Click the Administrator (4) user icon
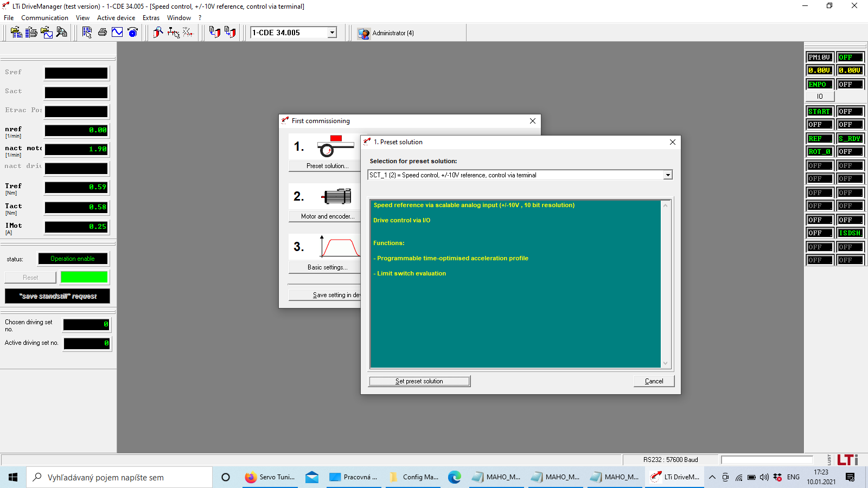The width and height of the screenshot is (868, 488). point(364,33)
